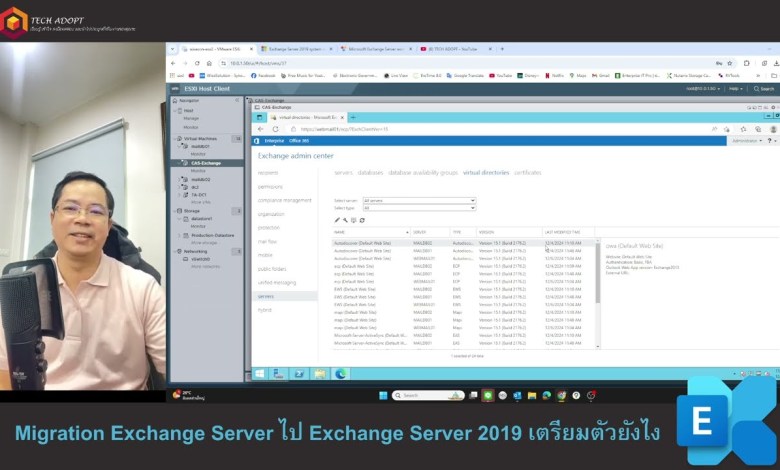780x470 pixels.
Task: Click Chrome home icon
Action: click(x=209, y=63)
